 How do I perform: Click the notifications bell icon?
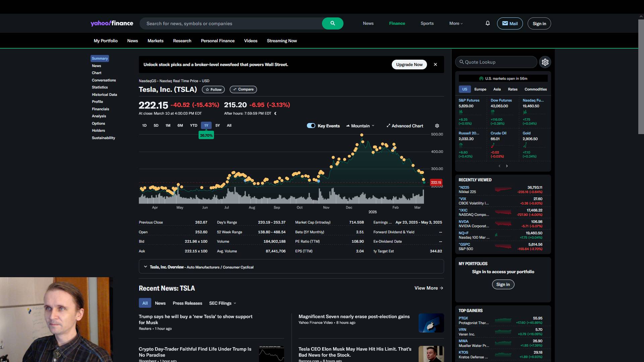pos(488,23)
